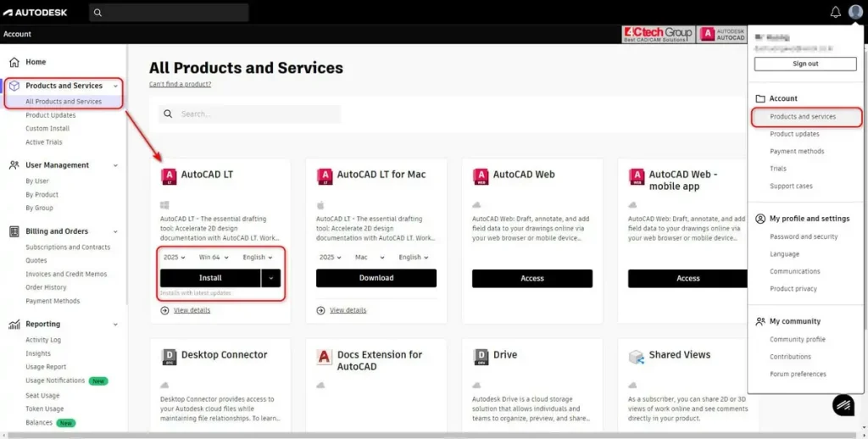Click the Reporting chart icon

click(14, 325)
